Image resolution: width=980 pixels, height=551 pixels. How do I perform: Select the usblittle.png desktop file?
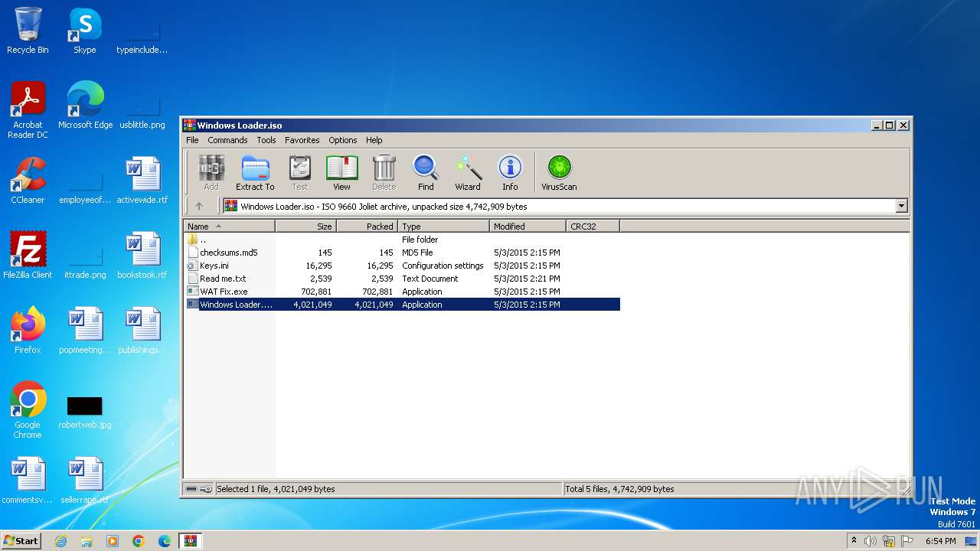coord(142,111)
